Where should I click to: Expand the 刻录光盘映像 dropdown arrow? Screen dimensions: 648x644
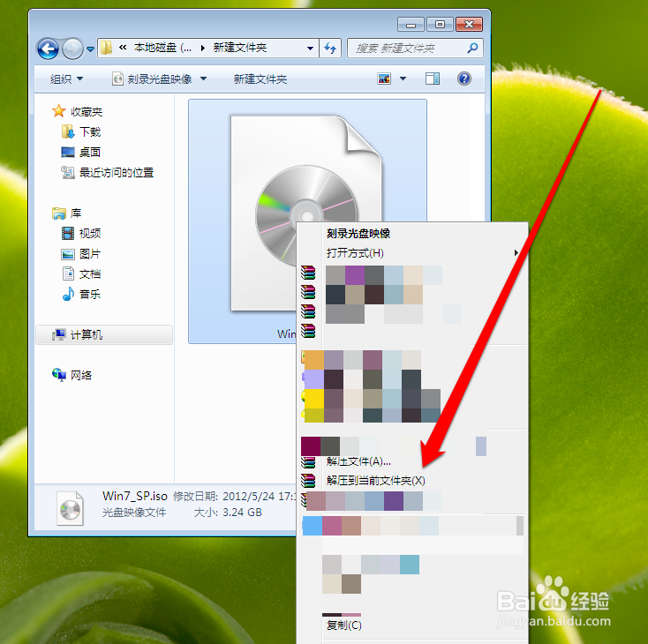203,79
